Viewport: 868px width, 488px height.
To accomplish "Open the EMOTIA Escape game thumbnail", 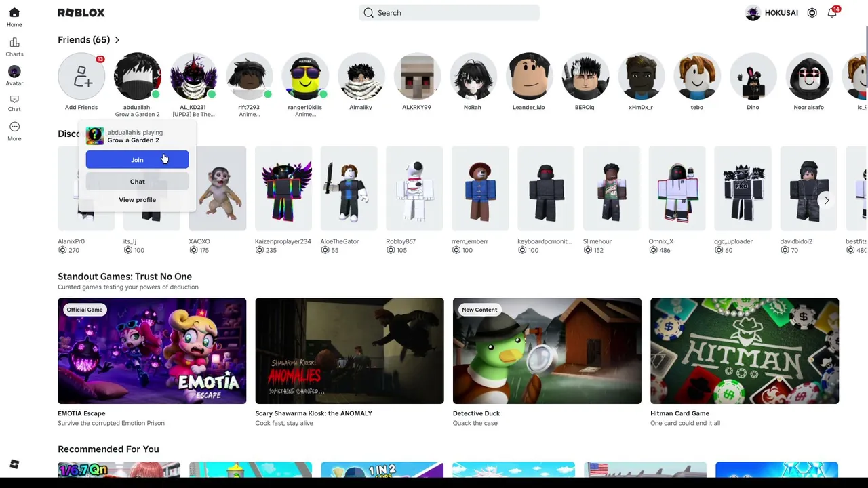I will pos(152,351).
